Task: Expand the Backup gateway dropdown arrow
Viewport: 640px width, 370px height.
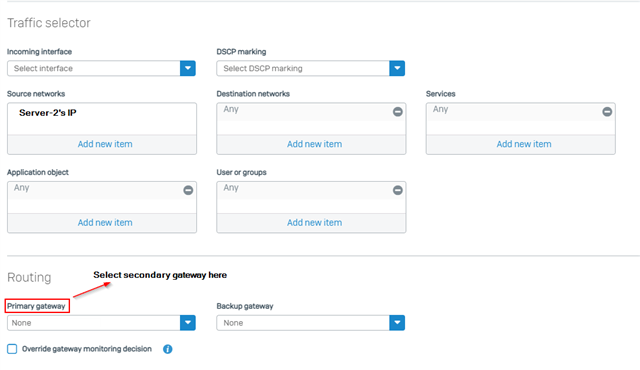Action: [397, 323]
